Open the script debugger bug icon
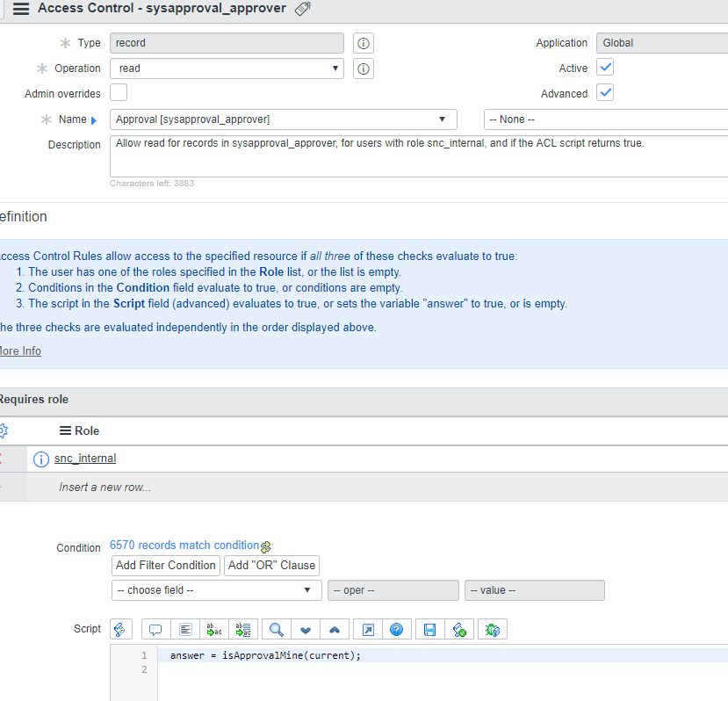Viewport: 728px width, 701px height. [x=493, y=629]
